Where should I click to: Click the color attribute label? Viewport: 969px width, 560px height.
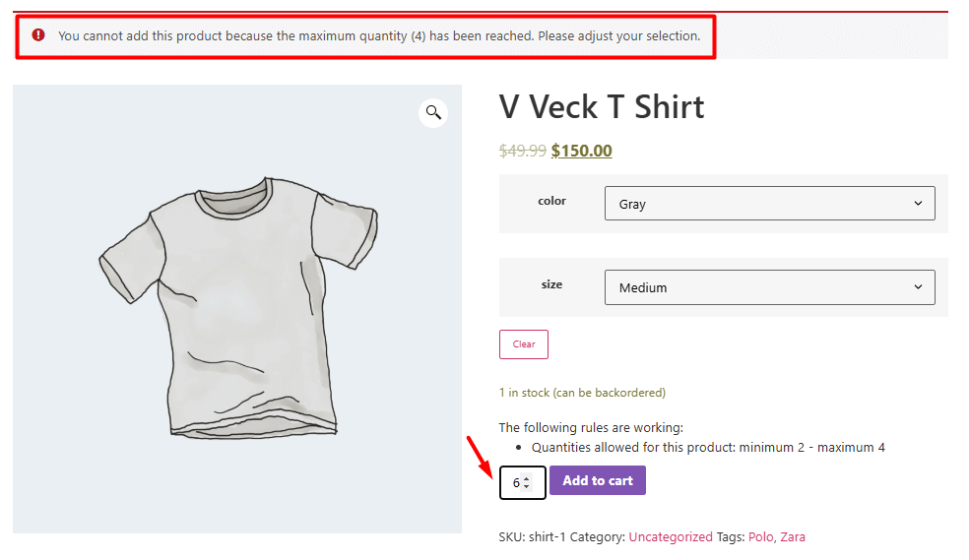[x=551, y=201]
